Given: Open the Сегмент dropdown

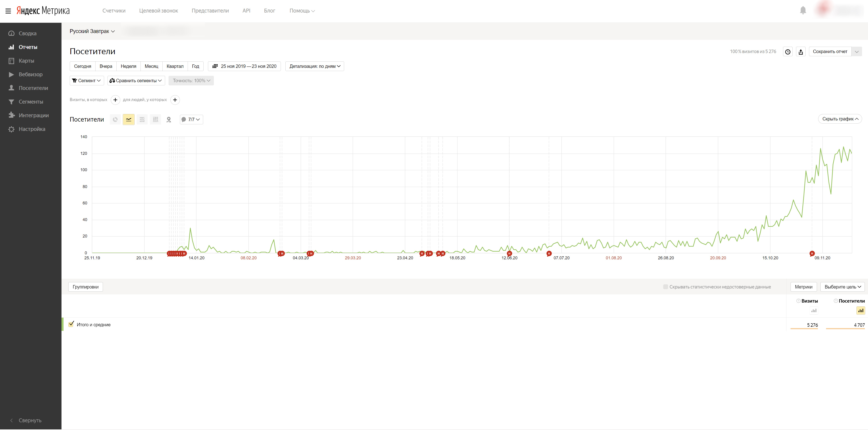Looking at the screenshot, I should click(86, 80).
